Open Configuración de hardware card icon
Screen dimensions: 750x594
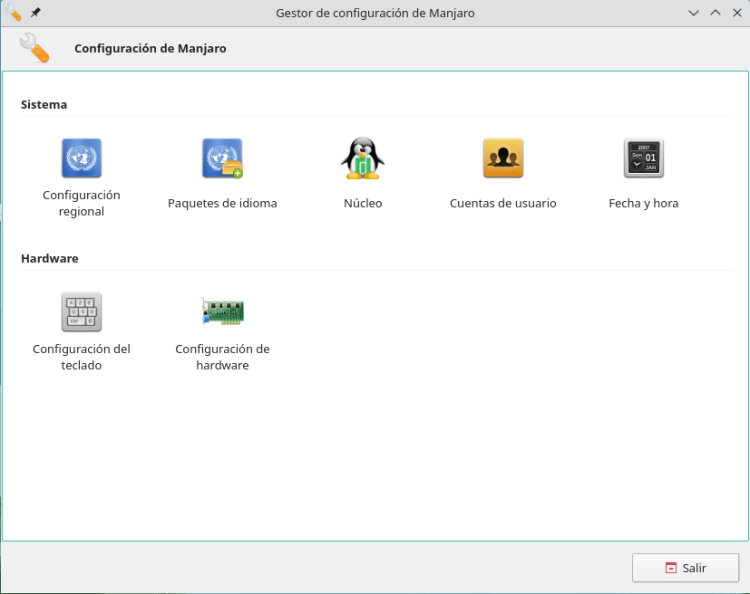point(222,312)
